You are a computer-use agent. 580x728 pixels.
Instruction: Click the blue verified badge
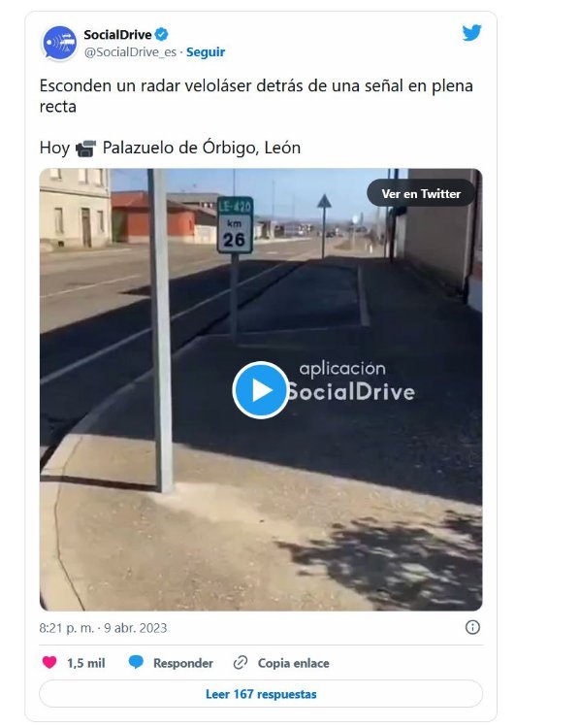click(161, 34)
